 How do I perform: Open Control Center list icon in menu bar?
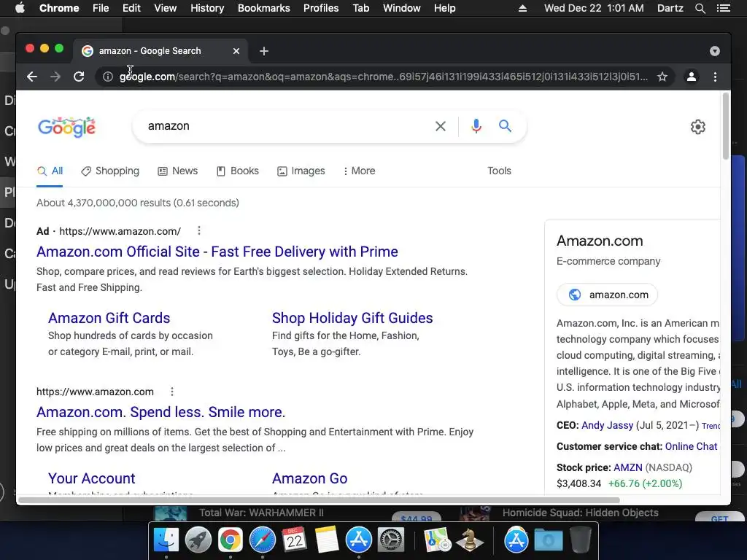(723, 8)
